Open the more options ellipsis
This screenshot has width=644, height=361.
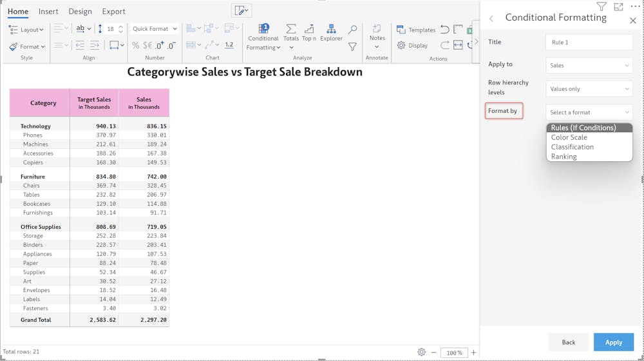635,6
